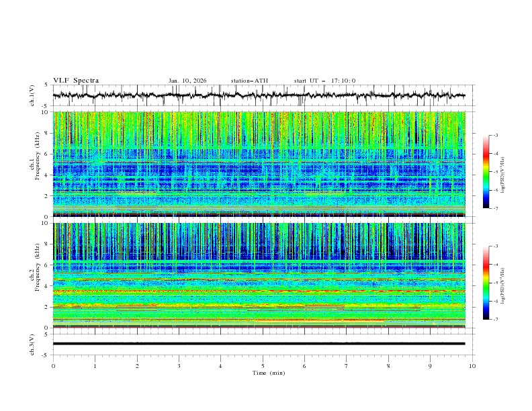Click inside the ch.1 spectrogram panel
This screenshot has width=532, height=411.
[262, 164]
